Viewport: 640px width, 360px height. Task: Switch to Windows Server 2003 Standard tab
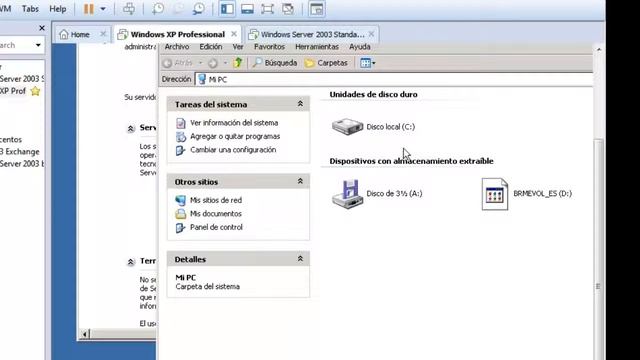coord(312,35)
